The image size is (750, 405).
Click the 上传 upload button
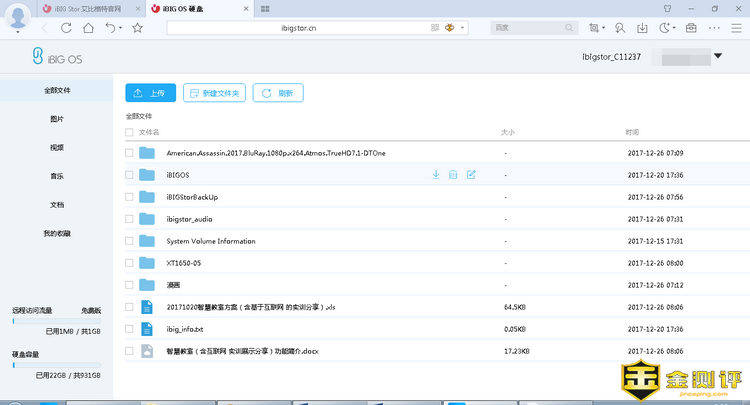tap(150, 93)
